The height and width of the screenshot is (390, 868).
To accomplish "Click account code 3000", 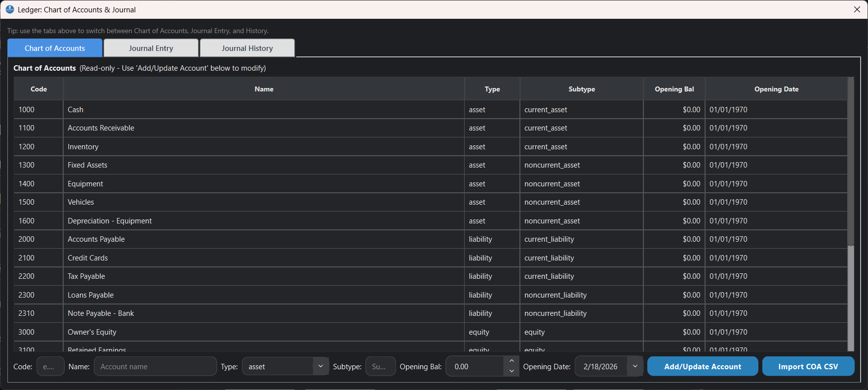I will pyautogui.click(x=39, y=332).
